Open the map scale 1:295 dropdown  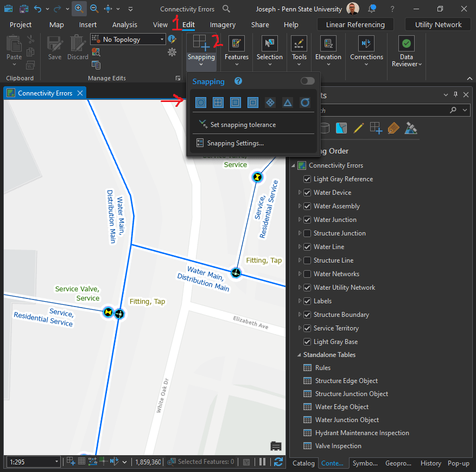[56, 462]
